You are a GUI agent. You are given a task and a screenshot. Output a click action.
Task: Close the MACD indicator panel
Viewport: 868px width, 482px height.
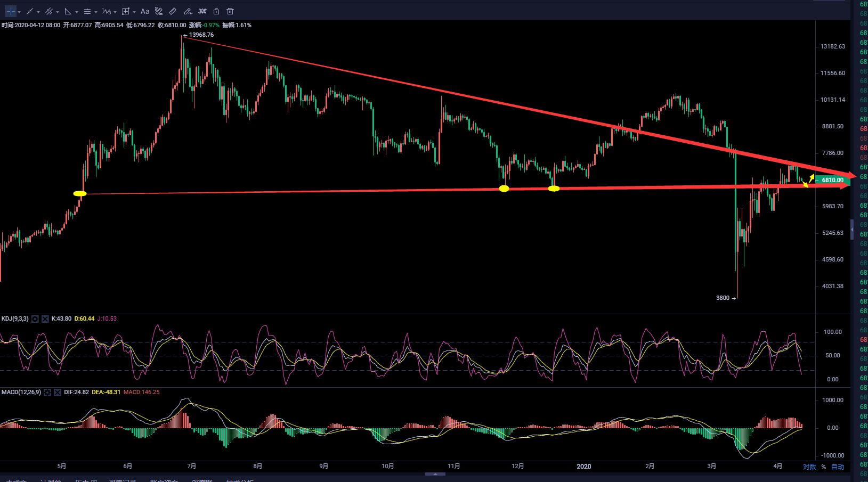coord(58,393)
